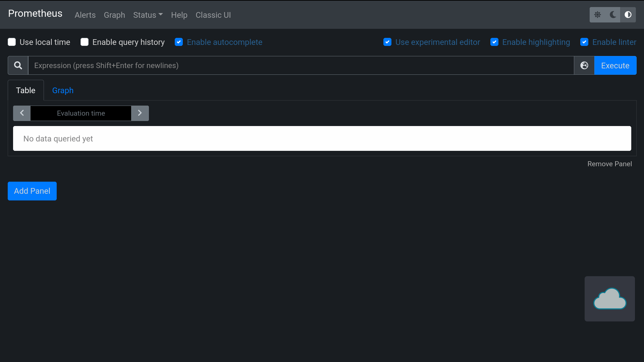Enable the Use local time checkbox

tap(12, 42)
